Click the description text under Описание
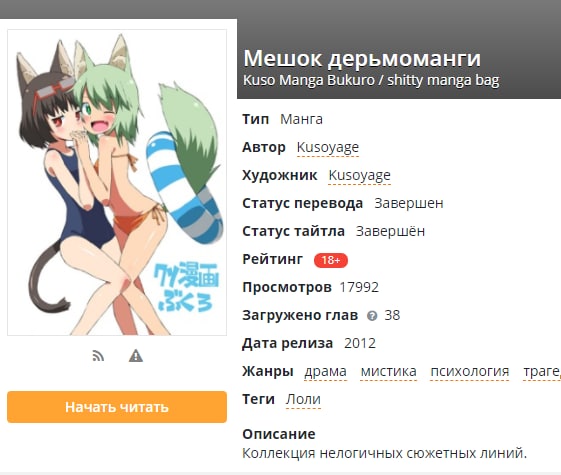This screenshot has height=475, width=561. (385, 453)
